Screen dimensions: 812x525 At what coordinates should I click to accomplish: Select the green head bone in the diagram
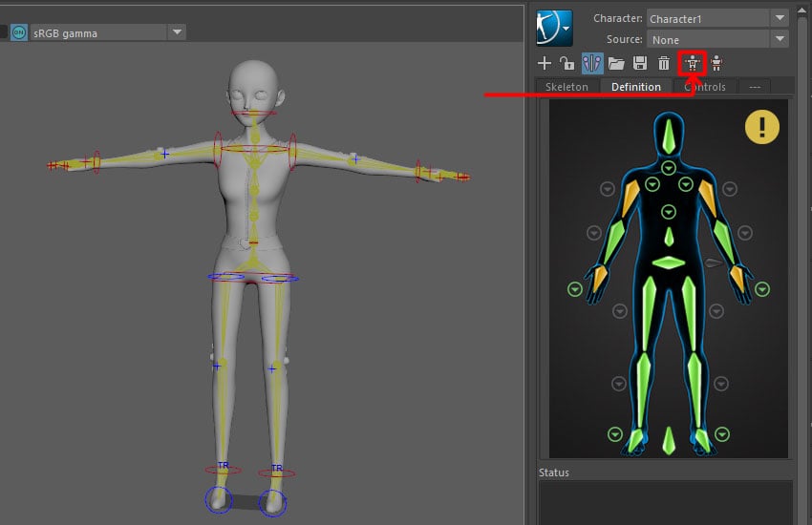pos(668,135)
